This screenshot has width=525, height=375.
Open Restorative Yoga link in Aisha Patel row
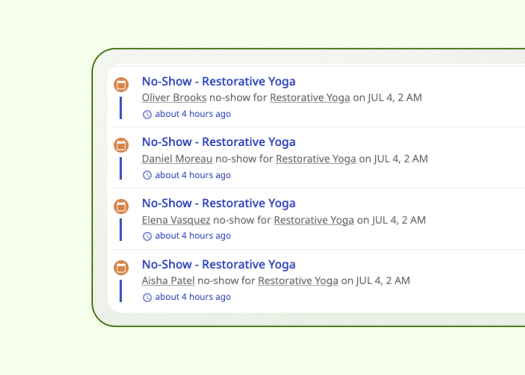[x=298, y=281]
